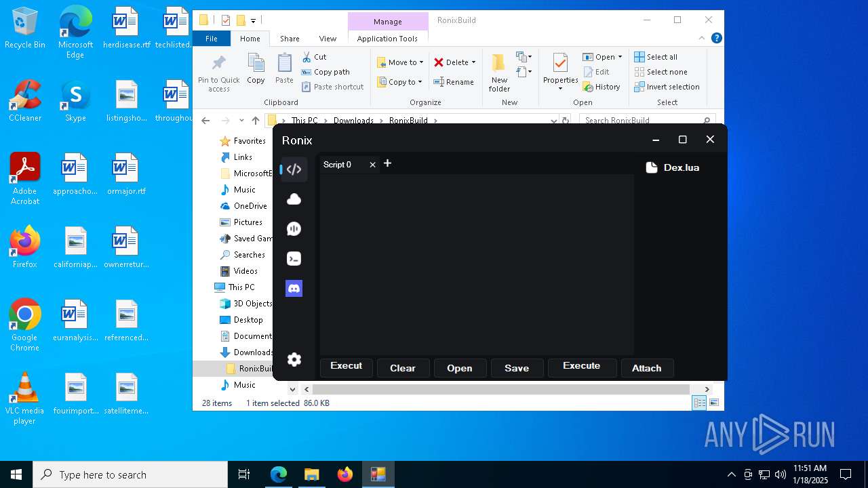Click the Search RonixBuild field
The height and width of the screenshot is (488, 868).
(x=648, y=121)
